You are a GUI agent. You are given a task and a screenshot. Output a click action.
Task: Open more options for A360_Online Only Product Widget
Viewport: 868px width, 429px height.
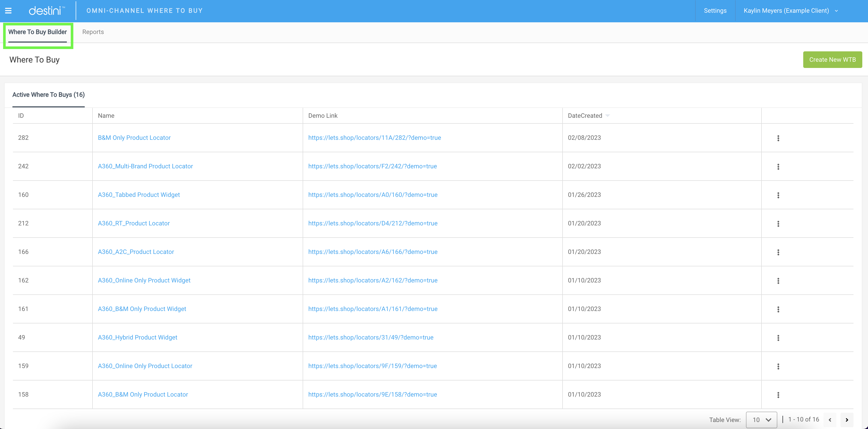pos(778,281)
